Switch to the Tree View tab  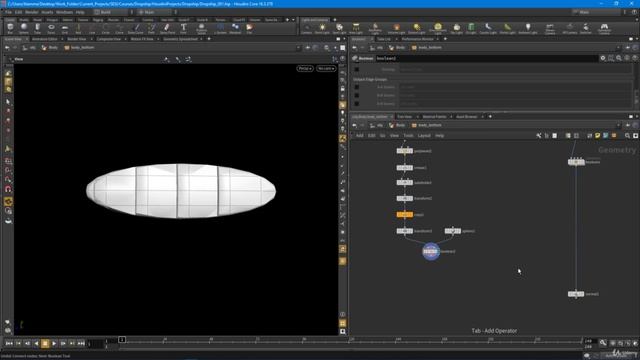404,117
